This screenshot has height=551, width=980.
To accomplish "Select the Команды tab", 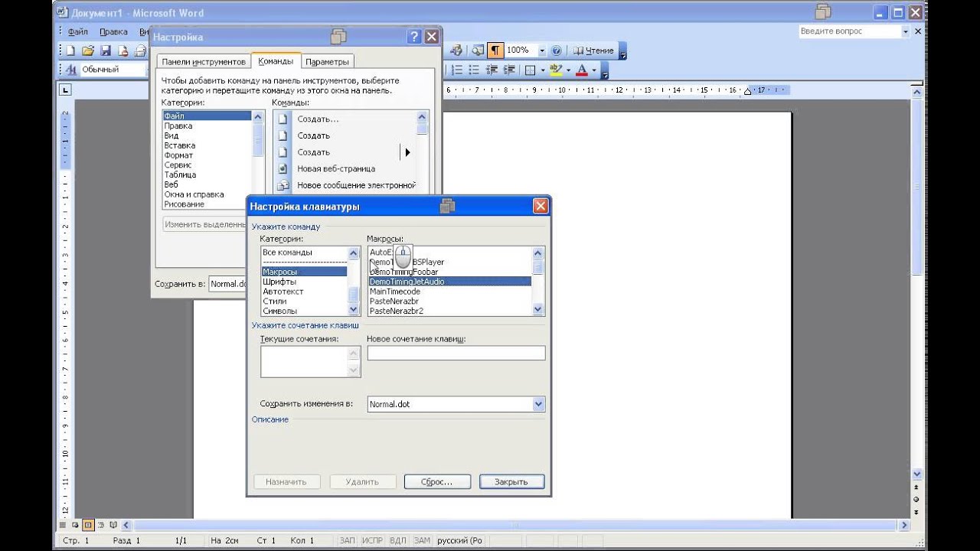I will click(276, 61).
